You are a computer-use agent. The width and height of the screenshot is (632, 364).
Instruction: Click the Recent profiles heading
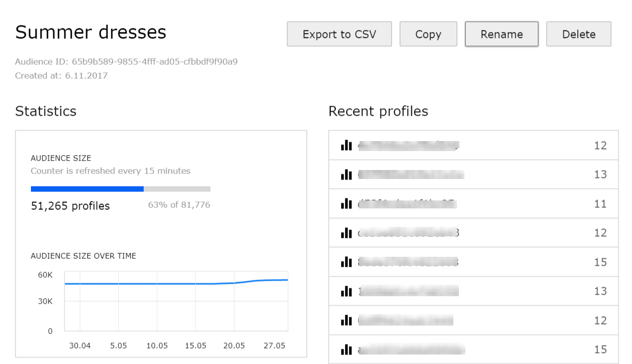pyautogui.click(x=378, y=111)
